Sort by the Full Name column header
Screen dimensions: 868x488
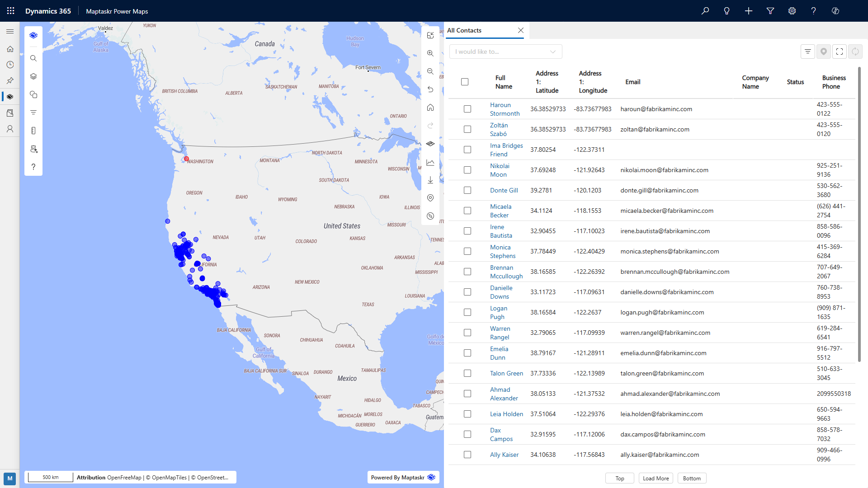[x=503, y=82]
